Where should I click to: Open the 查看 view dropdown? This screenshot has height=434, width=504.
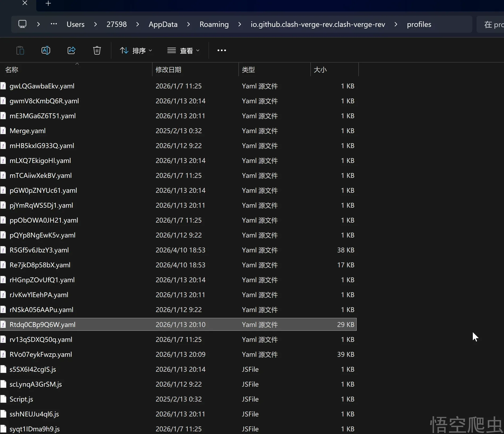183,51
